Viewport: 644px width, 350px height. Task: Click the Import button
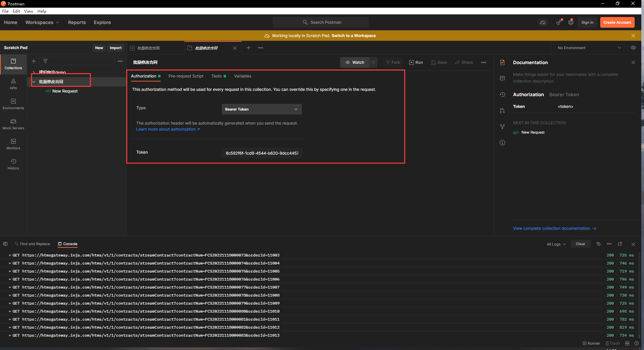pyautogui.click(x=116, y=48)
